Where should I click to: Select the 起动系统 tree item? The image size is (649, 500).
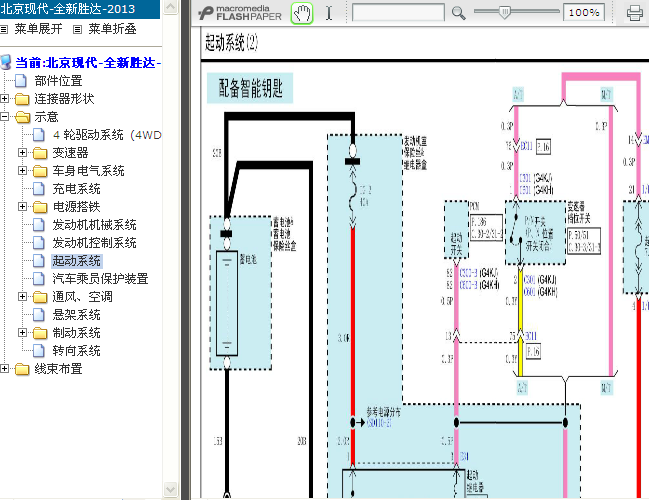coord(77,261)
